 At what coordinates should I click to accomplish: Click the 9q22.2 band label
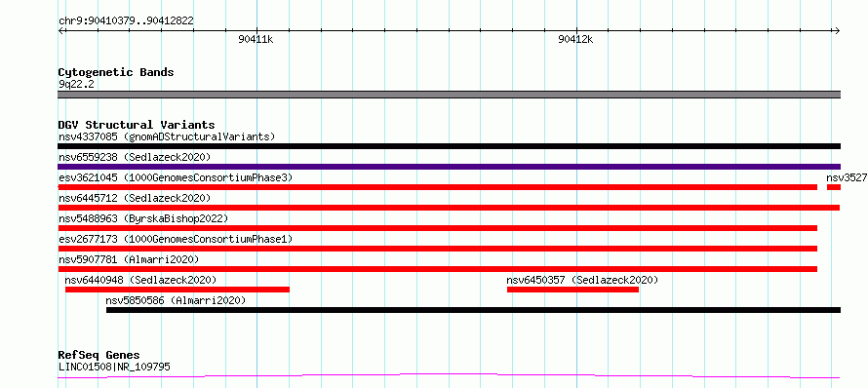coord(75,84)
